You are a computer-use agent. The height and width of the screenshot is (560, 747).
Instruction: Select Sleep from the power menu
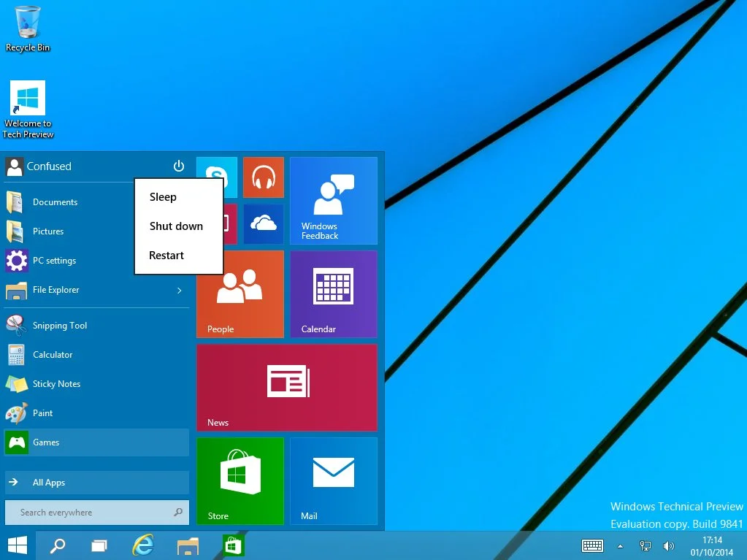[179, 196]
